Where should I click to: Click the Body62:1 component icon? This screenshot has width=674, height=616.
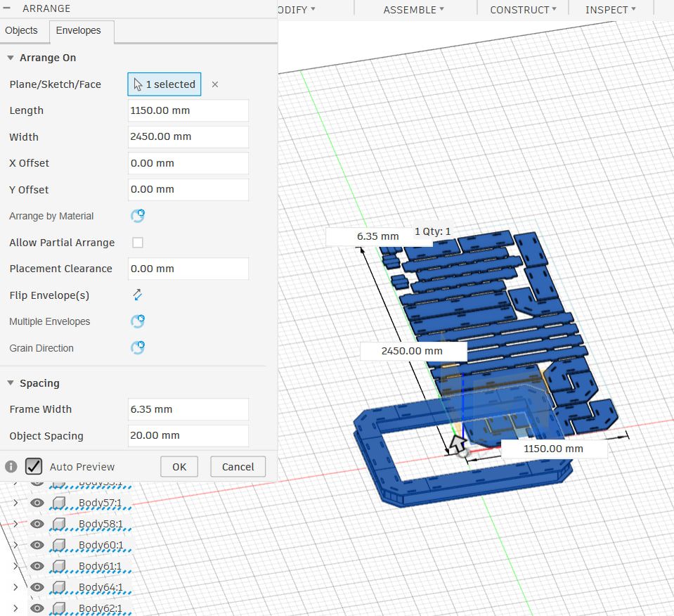pyautogui.click(x=59, y=608)
